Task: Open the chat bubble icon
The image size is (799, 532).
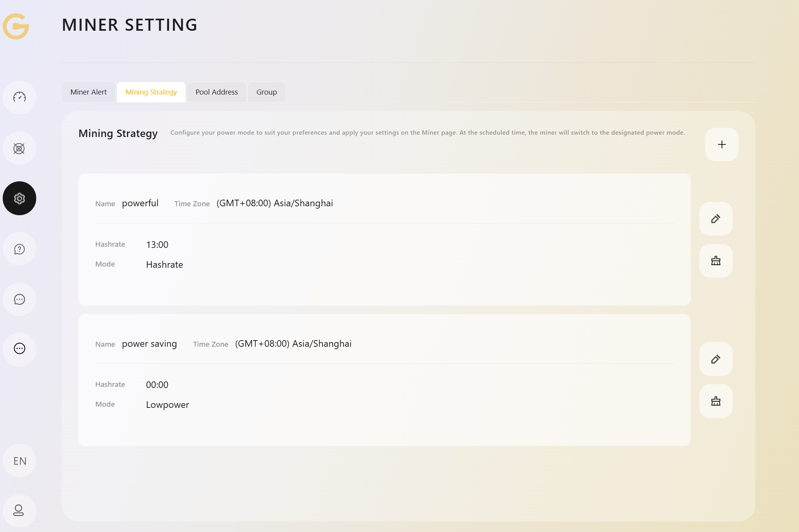Action: [x=19, y=299]
